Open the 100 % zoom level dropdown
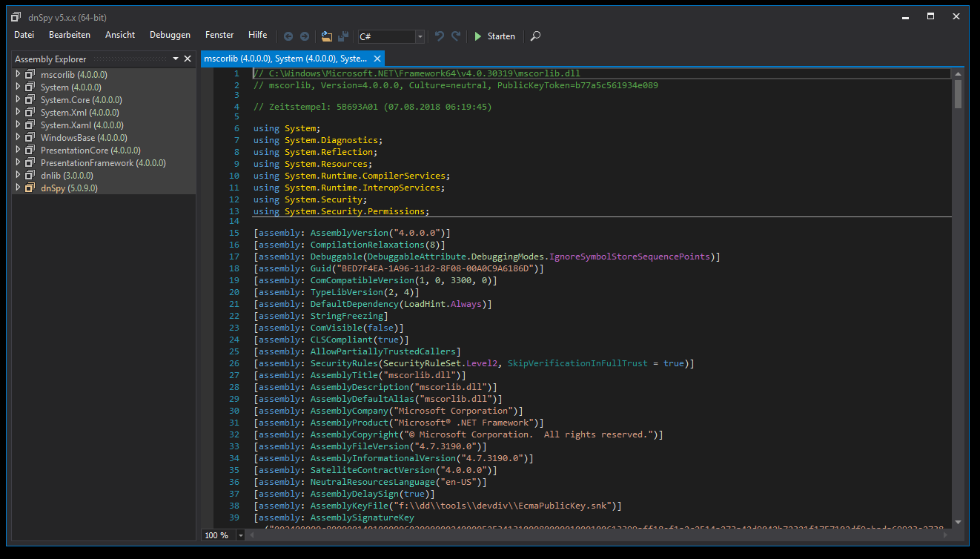This screenshot has width=980, height=559. coord(240,535)
